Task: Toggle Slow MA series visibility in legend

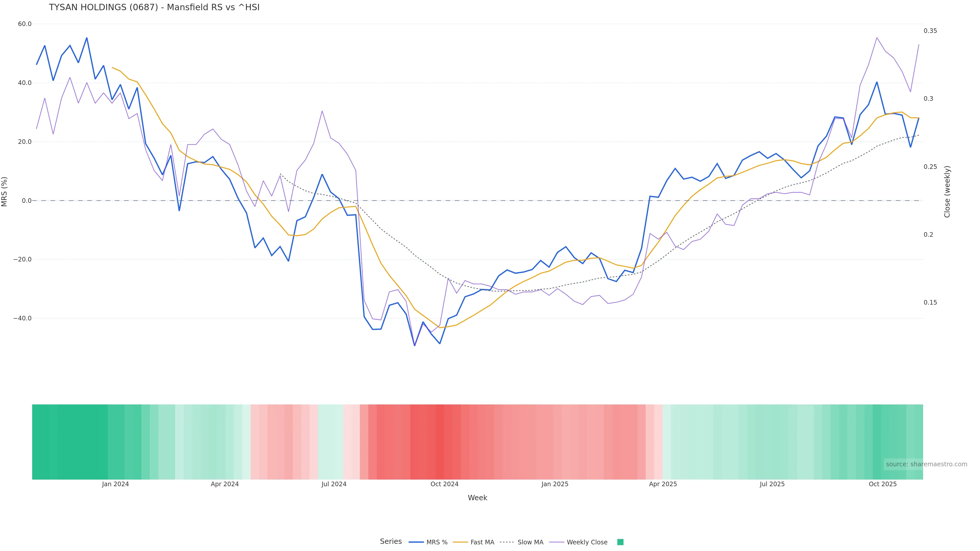Action: tap(530, 542)
